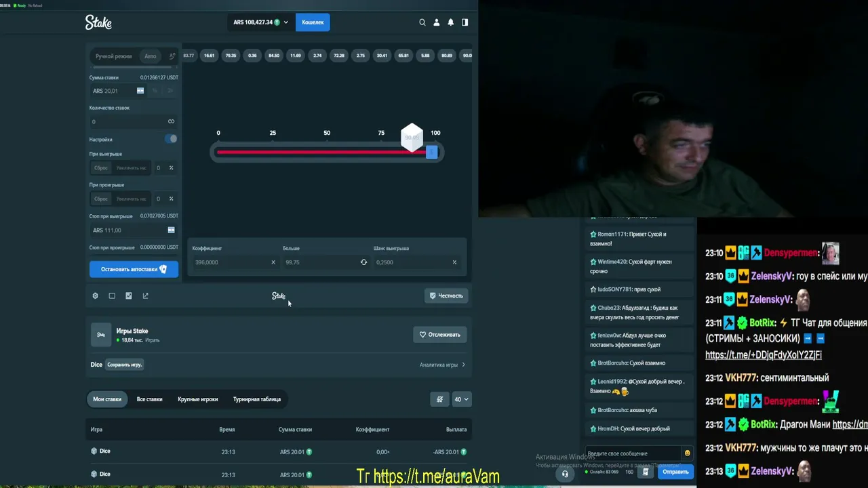
Task: Click the infinity icon in bet count
Action: coord(171,121)
